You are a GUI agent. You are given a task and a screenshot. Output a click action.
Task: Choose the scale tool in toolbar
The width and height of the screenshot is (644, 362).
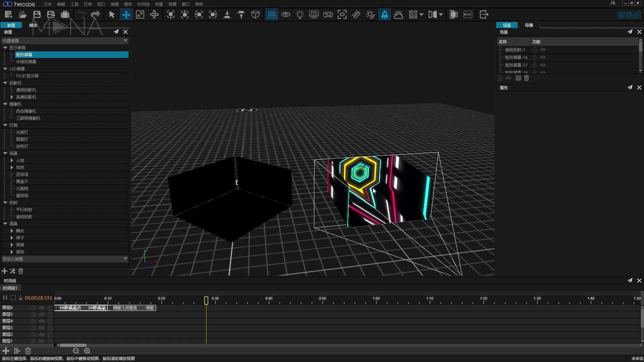click(x=140, y=14)
